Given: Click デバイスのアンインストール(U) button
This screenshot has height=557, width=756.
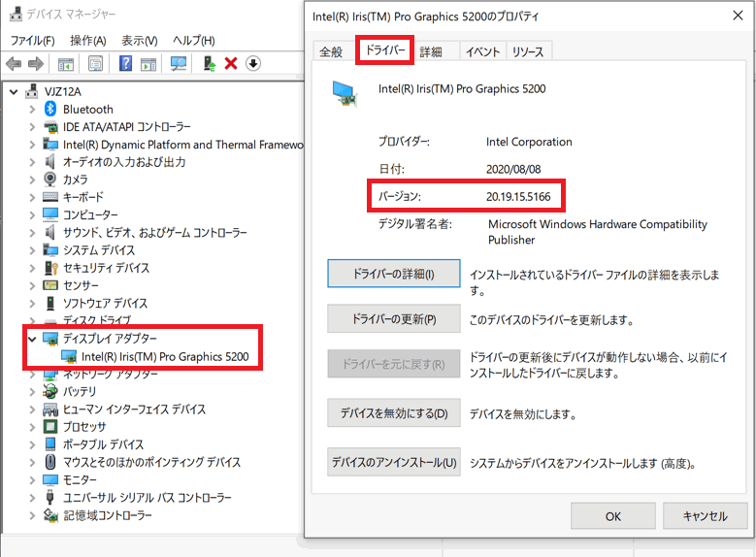Looking at the screenshot, I should pyautogui.click(x=394, y=462).
